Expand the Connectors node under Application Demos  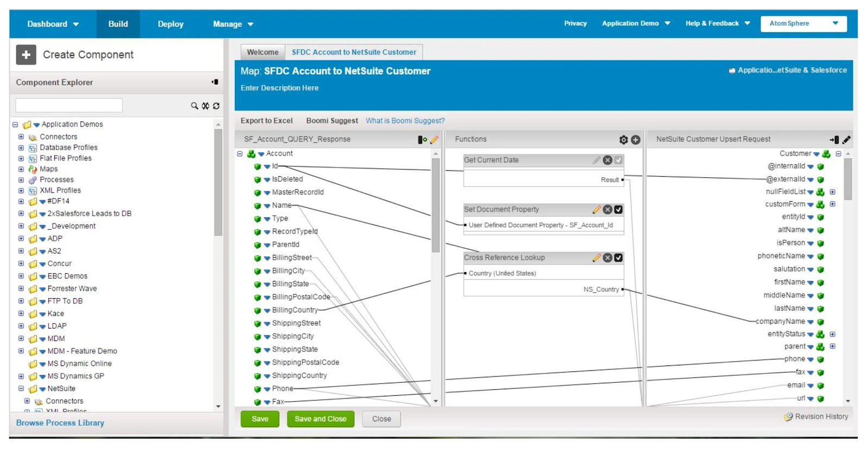click(x=21, y=137)
